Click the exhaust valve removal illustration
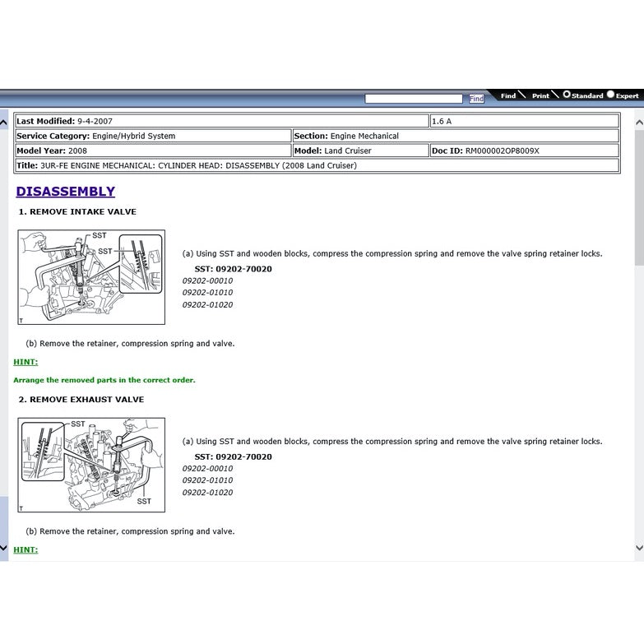This screenshot has width=644, height=644. point(91,465)
